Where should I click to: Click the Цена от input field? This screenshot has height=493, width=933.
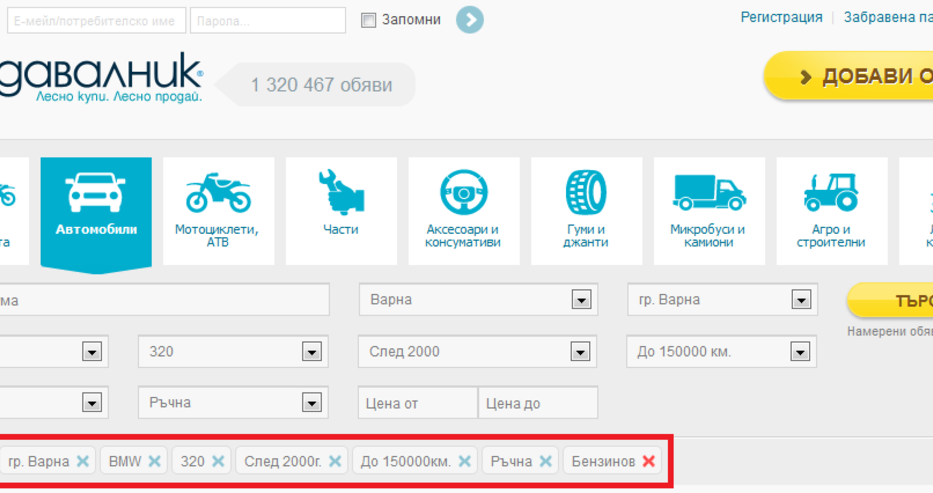[417, 403]
